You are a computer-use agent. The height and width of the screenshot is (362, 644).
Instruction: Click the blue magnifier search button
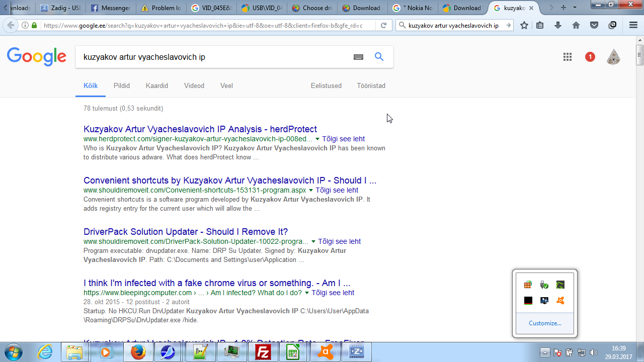pyautogui.click(x=379, y=57)
